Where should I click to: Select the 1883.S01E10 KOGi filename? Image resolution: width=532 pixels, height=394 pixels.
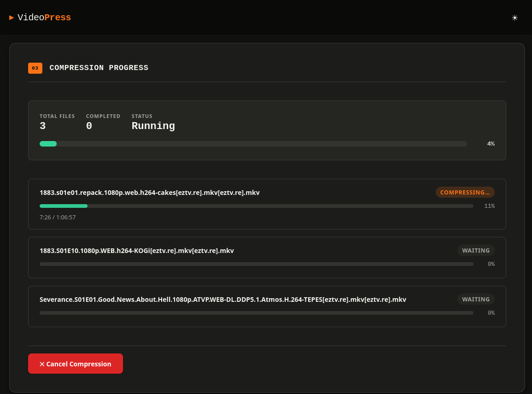tap(137, 251)
